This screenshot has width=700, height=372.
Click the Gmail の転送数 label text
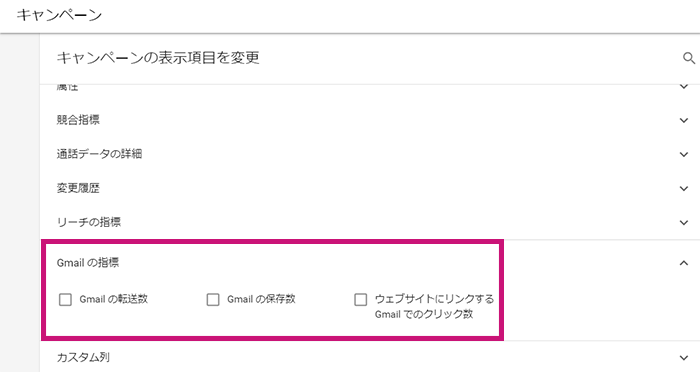coord(113,299)
